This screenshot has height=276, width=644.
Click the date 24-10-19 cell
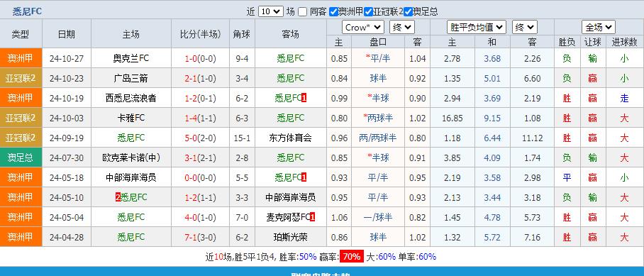(x=67, y=98)
